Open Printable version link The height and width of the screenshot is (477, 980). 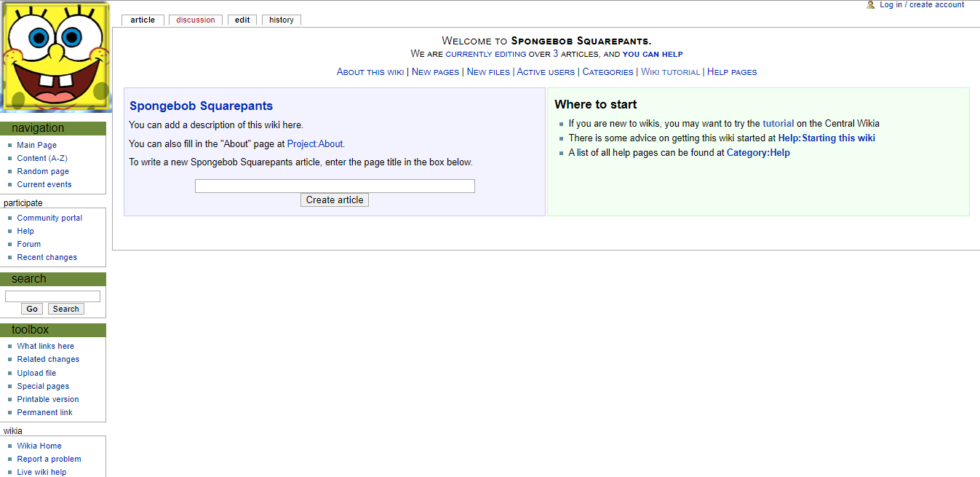tap(48, 400)
